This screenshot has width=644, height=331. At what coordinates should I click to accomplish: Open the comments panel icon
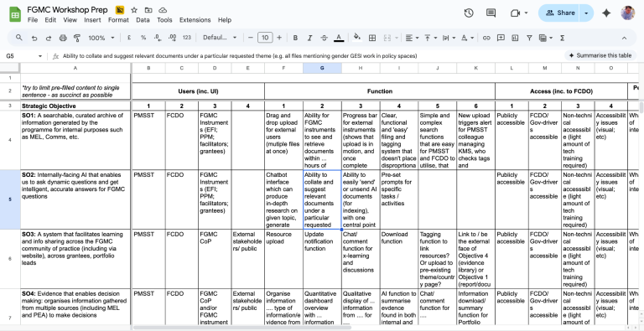click(x=491, y=13)
